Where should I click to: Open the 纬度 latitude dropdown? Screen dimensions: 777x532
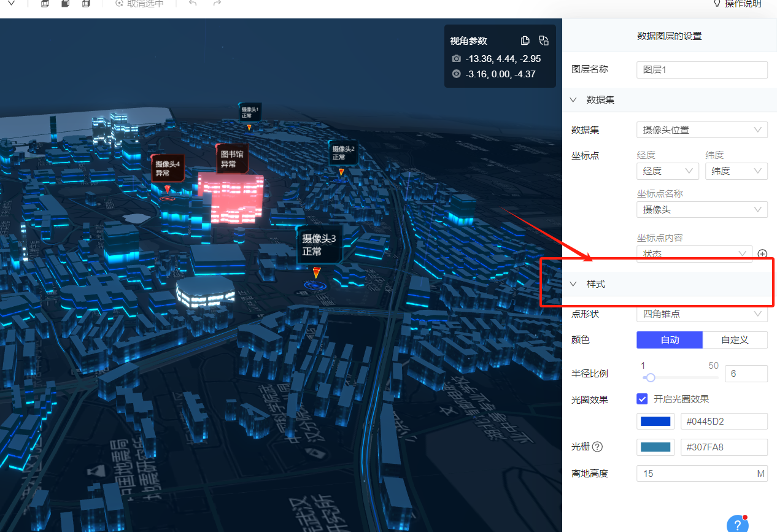click(736, 171)
